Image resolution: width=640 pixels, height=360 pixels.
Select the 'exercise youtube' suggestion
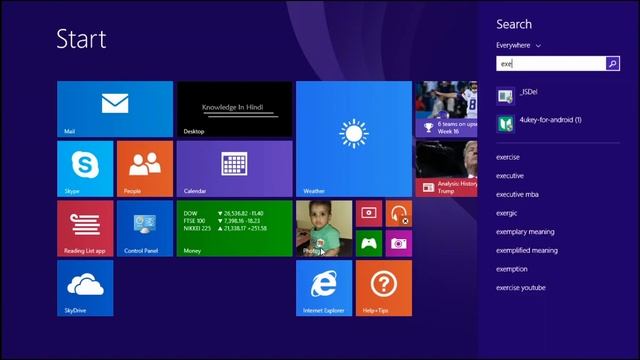point(521,288)
